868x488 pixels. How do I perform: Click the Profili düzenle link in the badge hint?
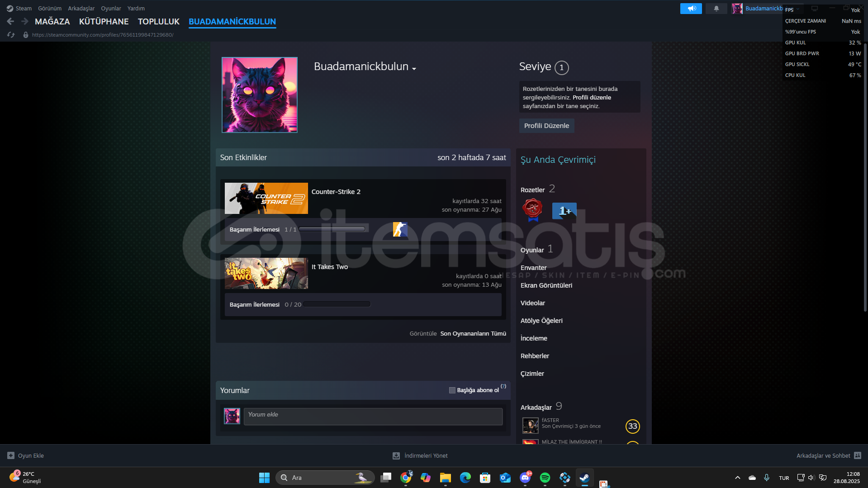[592, 97]
